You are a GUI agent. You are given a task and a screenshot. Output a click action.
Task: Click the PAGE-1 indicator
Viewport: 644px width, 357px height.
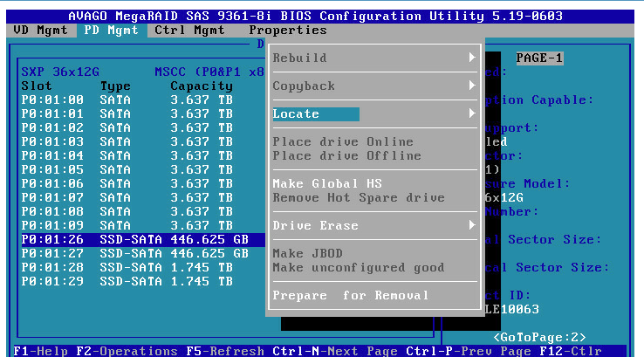click(539, 58)
